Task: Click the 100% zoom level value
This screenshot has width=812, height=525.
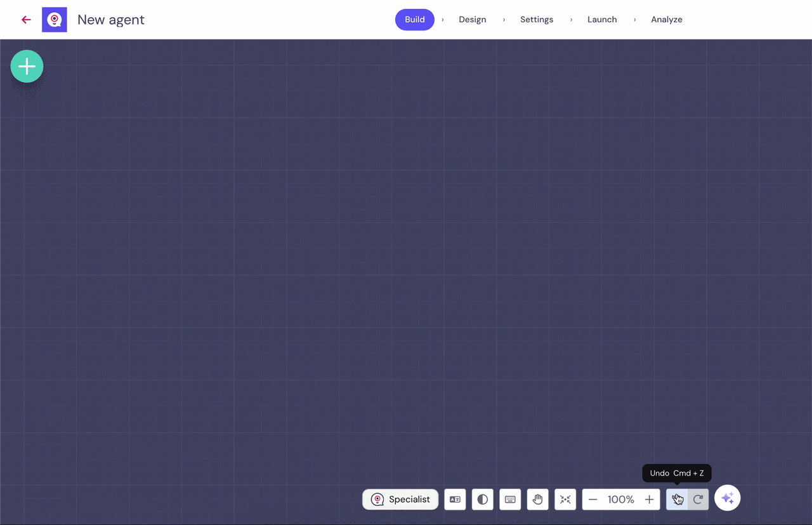Action: 621,500
